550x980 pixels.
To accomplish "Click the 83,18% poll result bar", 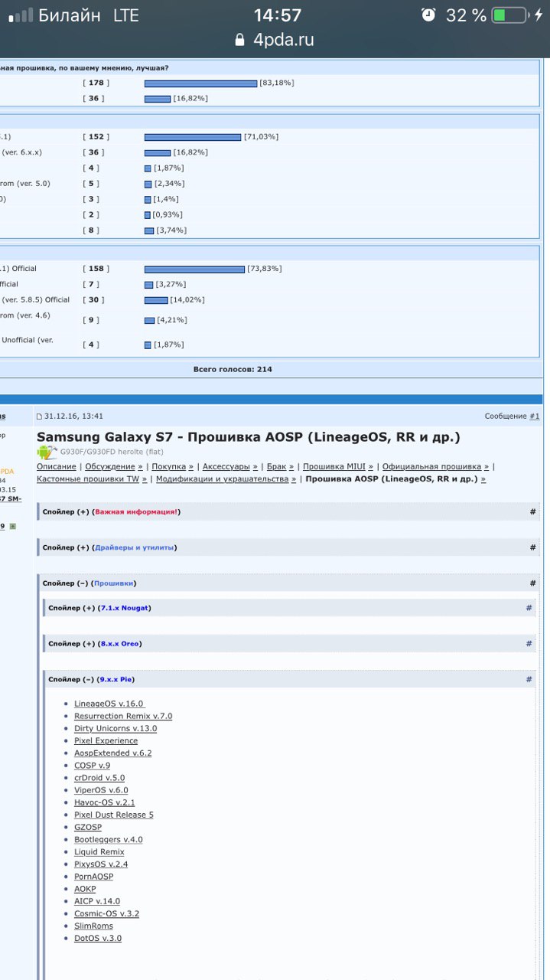I will click(x=200, y=83).
